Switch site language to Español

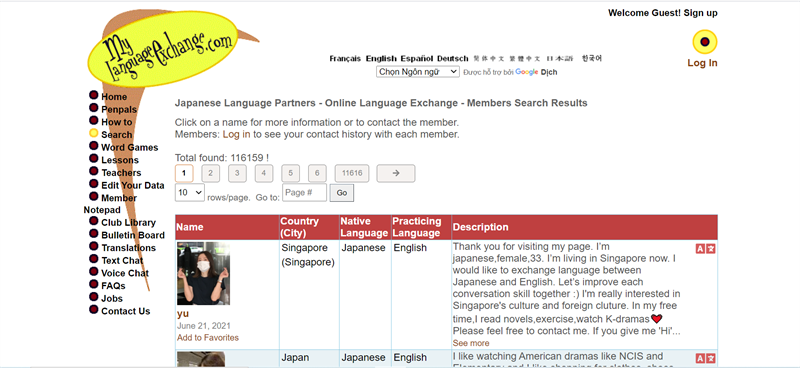417,59
